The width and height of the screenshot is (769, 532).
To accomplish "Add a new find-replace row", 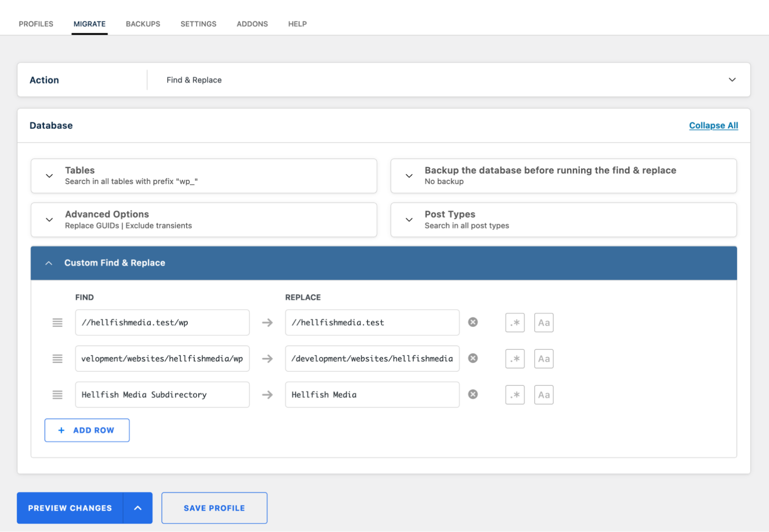I will tap(87, 430).
